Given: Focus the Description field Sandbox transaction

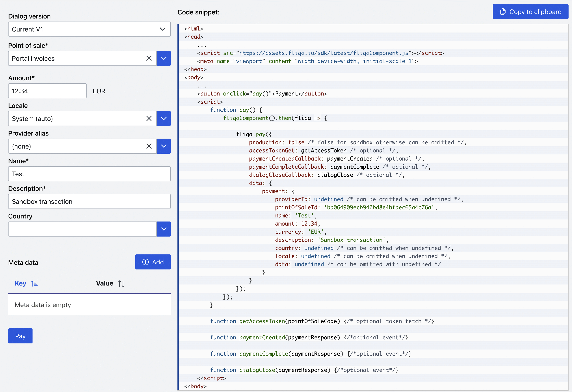Looking at the screenshot, I should (x=89, y=201).
